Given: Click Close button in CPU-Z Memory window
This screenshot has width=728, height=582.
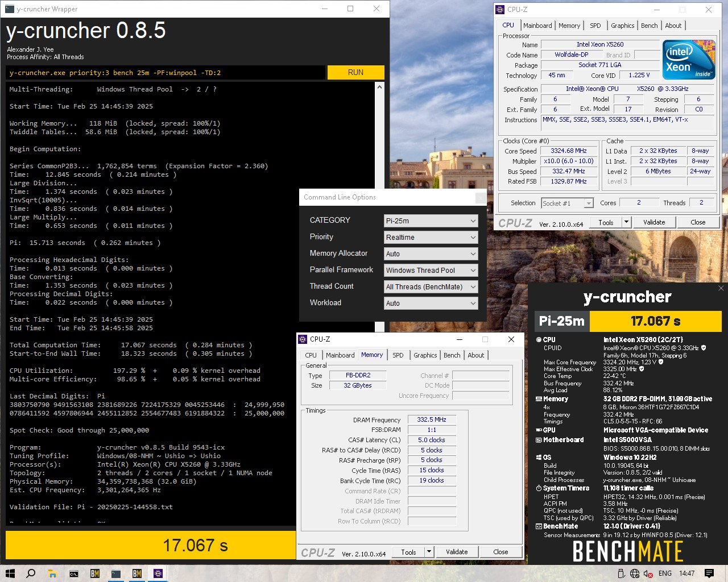Looking at the screenshot, I should [x=500, y=552].
